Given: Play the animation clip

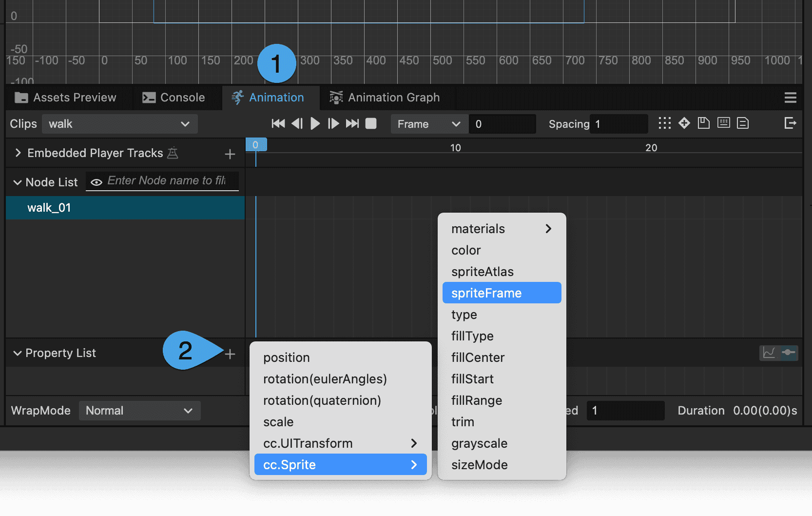Looking at the screenshot, I should [x=315, y=124].
